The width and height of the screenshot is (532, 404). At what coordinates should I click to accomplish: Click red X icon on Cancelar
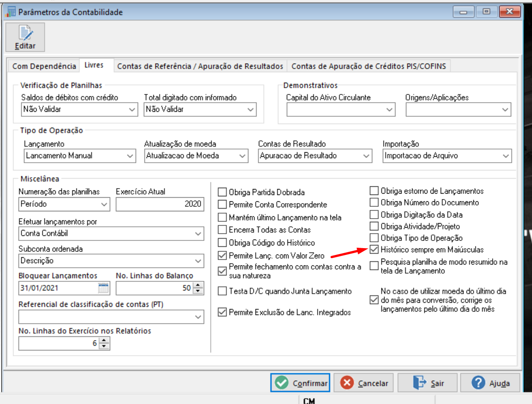pyautogui.click(x=347, y=383)
